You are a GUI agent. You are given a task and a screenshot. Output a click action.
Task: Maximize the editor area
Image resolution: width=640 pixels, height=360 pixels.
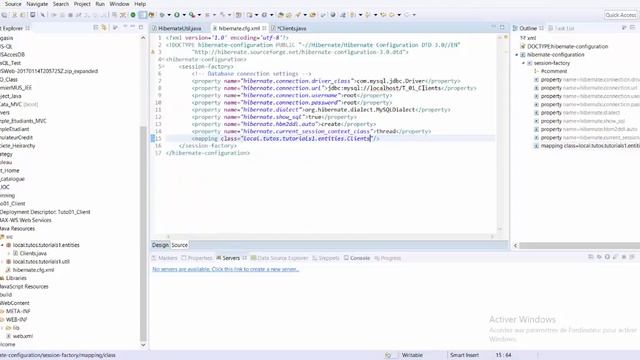(502, 27)
